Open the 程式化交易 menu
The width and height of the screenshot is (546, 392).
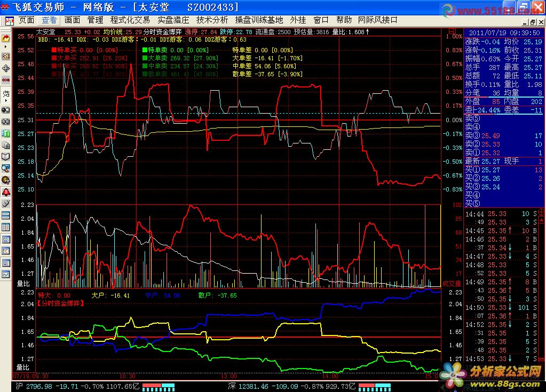(130, 20)
